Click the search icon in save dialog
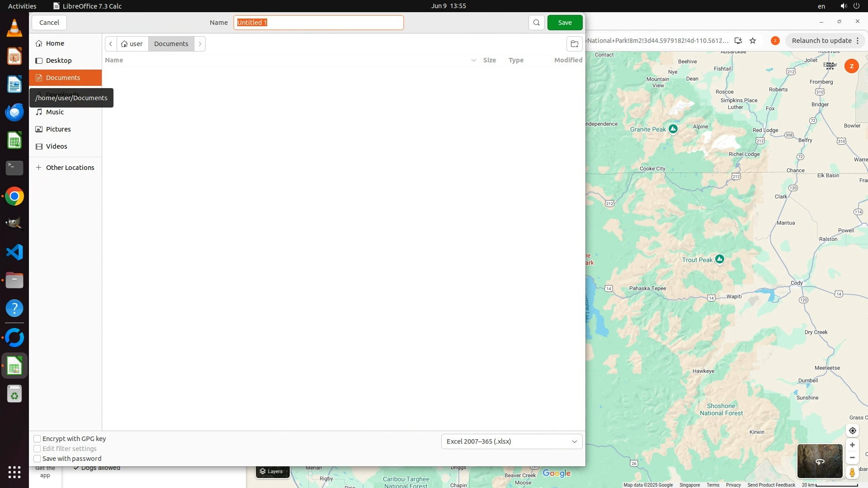 coord(536,23)
